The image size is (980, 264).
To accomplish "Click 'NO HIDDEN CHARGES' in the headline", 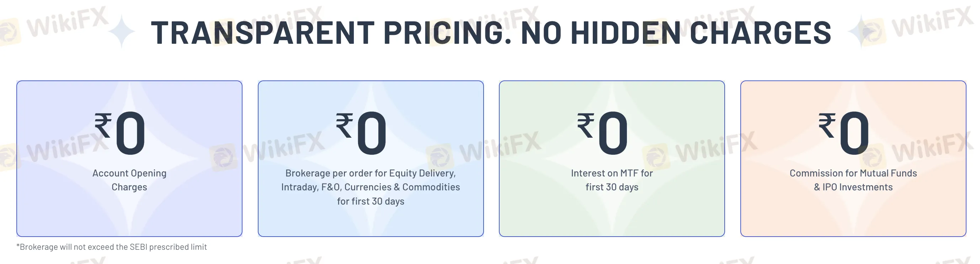I will [676, 32].
